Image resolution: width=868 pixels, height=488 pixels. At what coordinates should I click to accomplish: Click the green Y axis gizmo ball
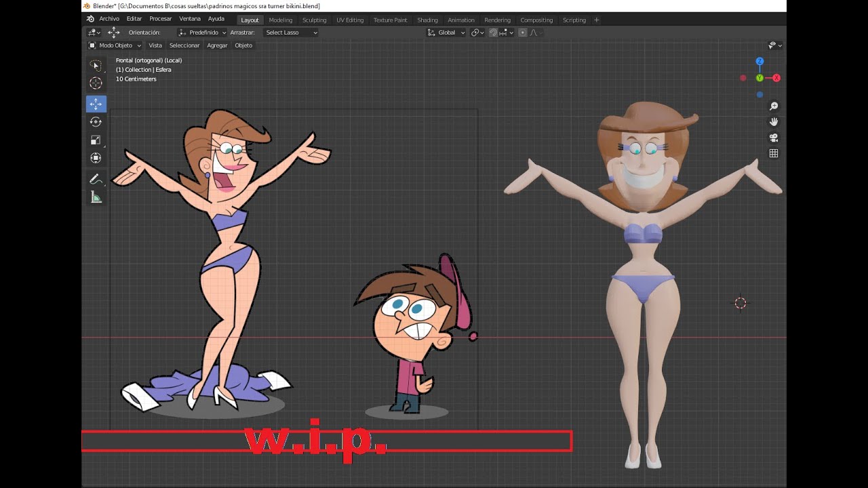tap(759, 78)
